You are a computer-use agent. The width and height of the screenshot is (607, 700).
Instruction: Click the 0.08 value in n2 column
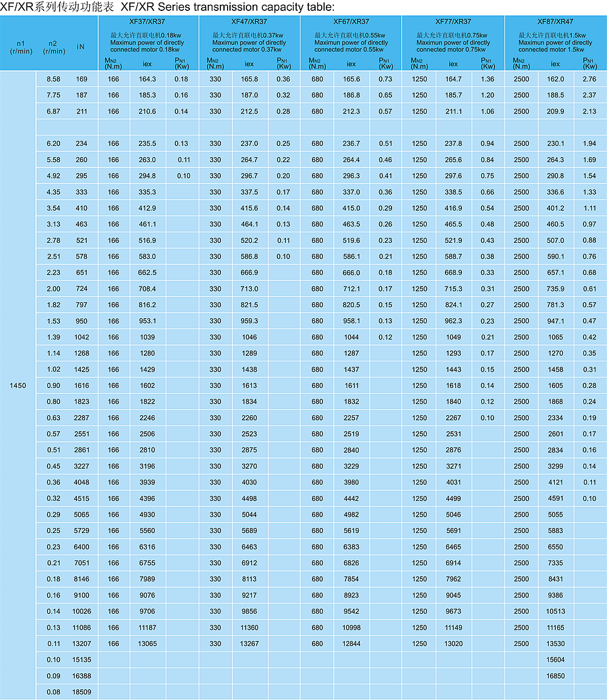[53, 692]
